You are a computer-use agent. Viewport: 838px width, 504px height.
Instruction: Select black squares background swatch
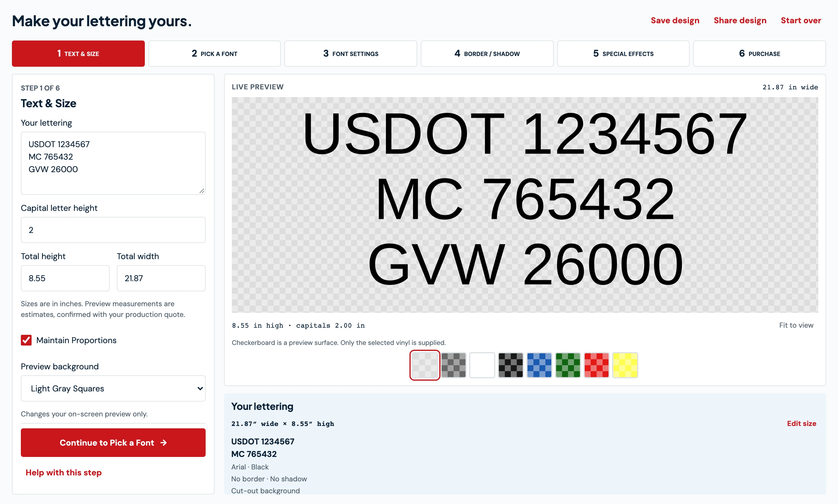pos(510,365)
